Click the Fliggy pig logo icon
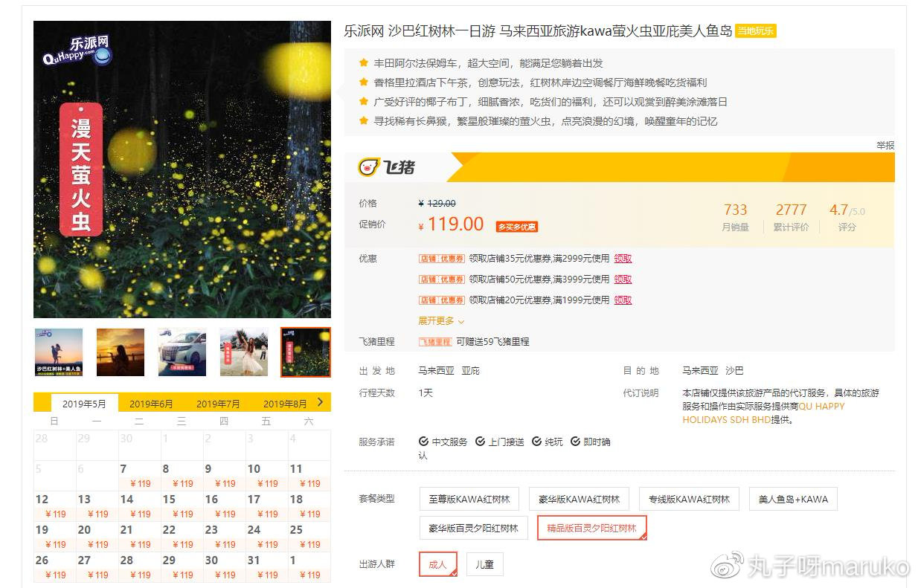This screenshot has width=918, height=588. tap(368, 166)
